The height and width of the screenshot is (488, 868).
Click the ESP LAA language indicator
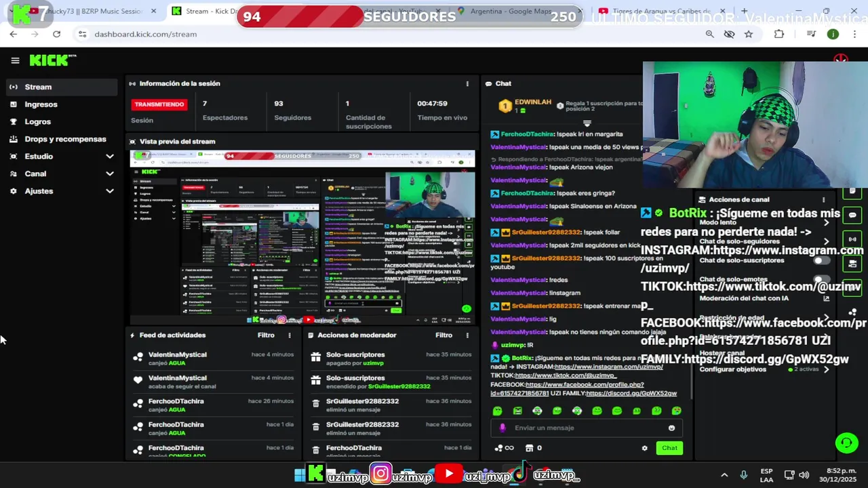click(766, 475)
